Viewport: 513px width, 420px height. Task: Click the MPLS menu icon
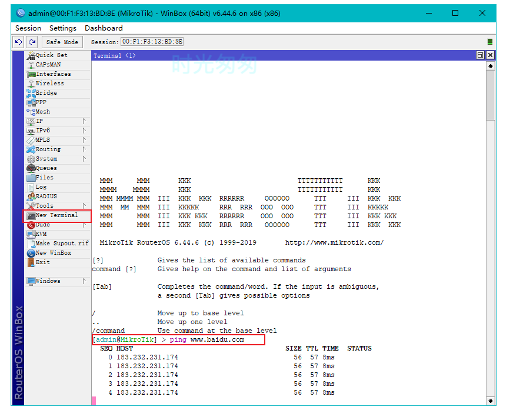[x=31, y=141]
